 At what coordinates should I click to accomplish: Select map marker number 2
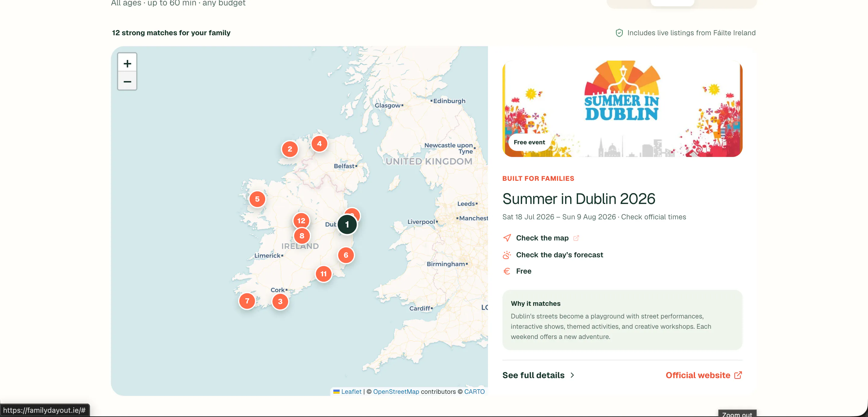coord(290,149)
